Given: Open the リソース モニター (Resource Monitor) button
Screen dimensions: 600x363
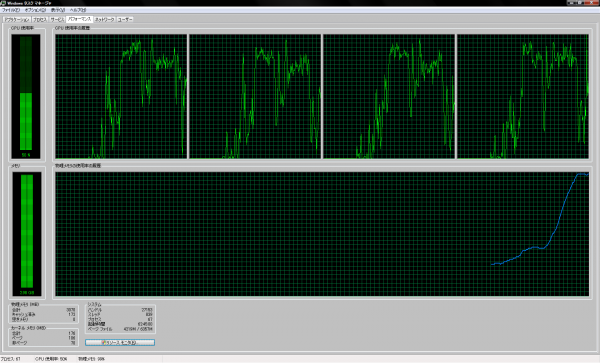Looking at the screenshot, I should coord(120,342).
